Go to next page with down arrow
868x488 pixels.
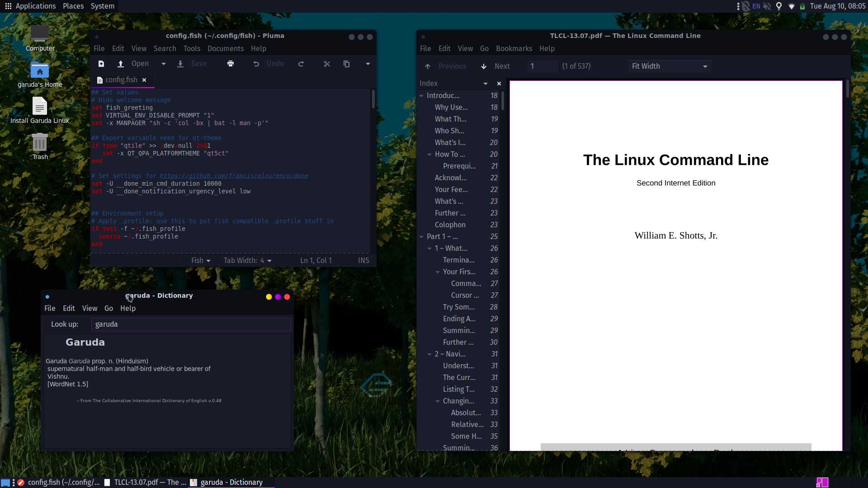484,66
